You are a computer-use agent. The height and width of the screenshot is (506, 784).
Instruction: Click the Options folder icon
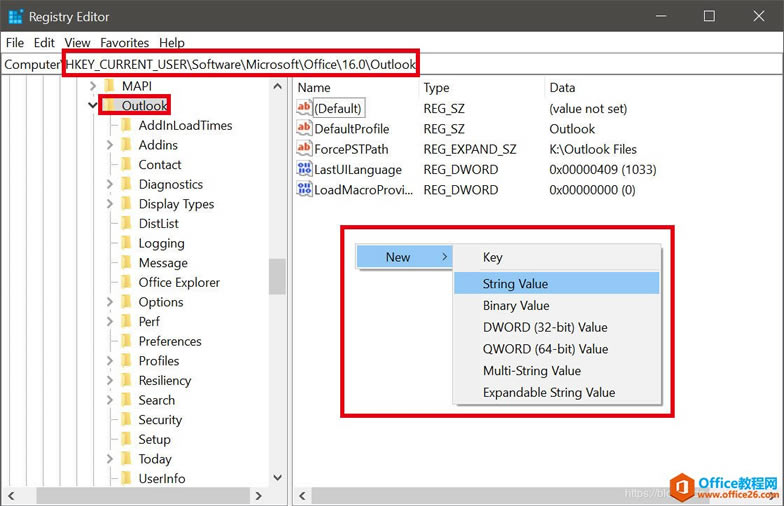tap(126, 302)
